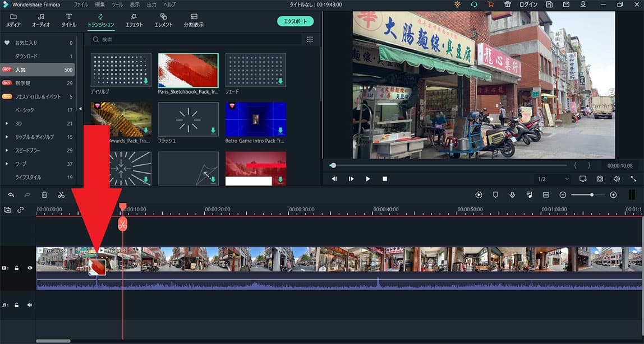The height and width of the screenshot is (344, 644).
Task: Click the timeline zoom slider handle
Action: pyautogui.click(x=591, y=194)
